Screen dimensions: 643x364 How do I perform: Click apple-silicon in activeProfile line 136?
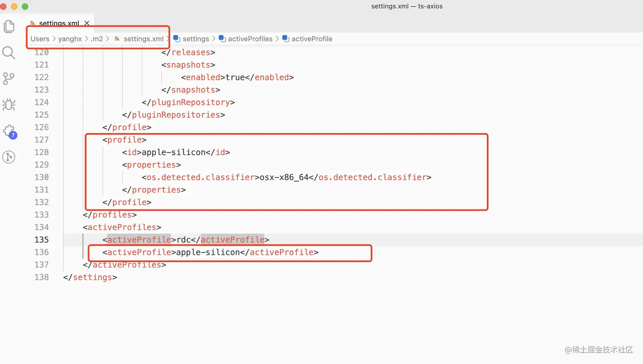pyautogui.click(x=208, y=252)
